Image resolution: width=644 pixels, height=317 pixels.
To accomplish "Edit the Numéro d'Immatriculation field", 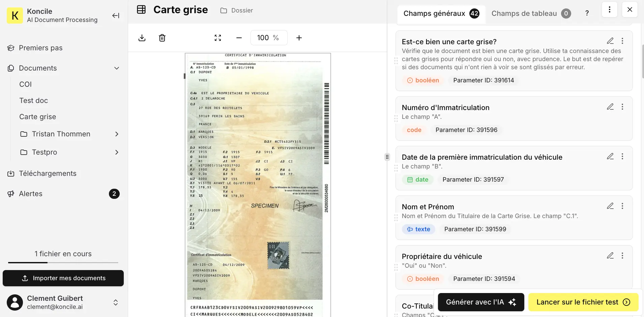I will tap(610, 107).
